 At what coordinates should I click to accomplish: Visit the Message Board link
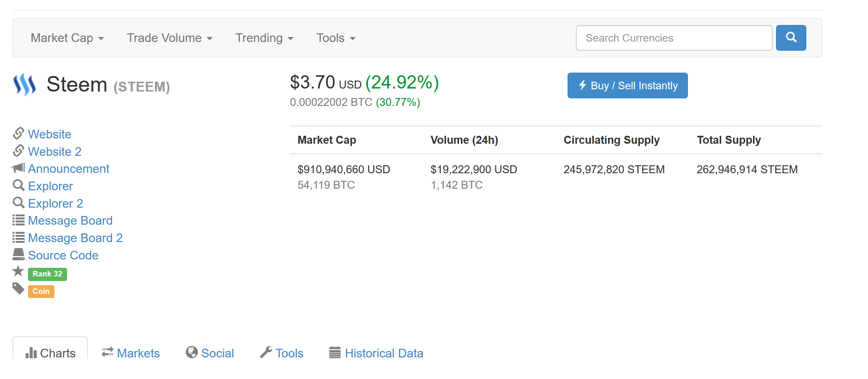[x=70, y=221]
